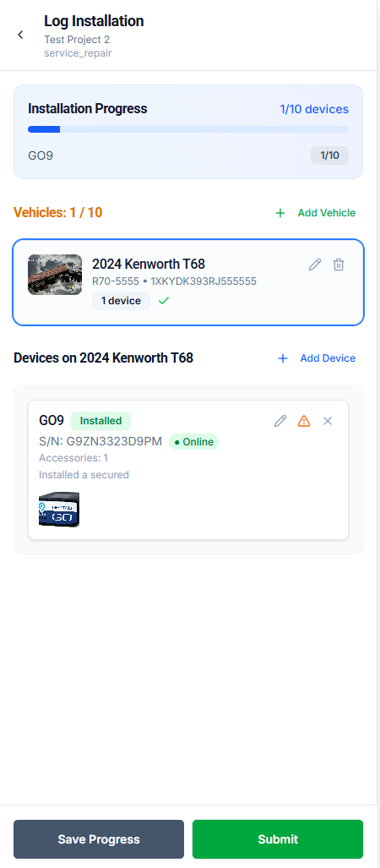The image size is (380, 868).
Task: Add a new vehicle
Action: pos(315,213)
